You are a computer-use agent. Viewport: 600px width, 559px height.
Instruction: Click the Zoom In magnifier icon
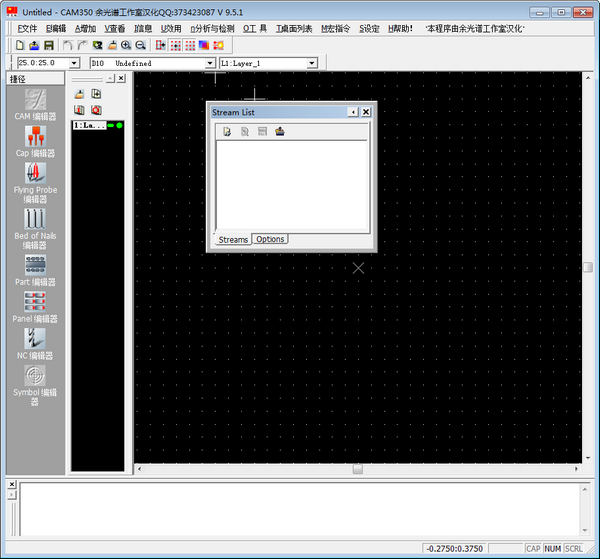pyautogui.click(x=127, y=46)
